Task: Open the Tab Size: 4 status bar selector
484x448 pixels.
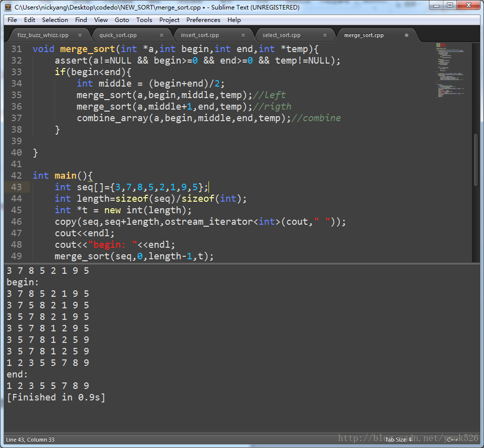Action: click(x=398, y=439)
